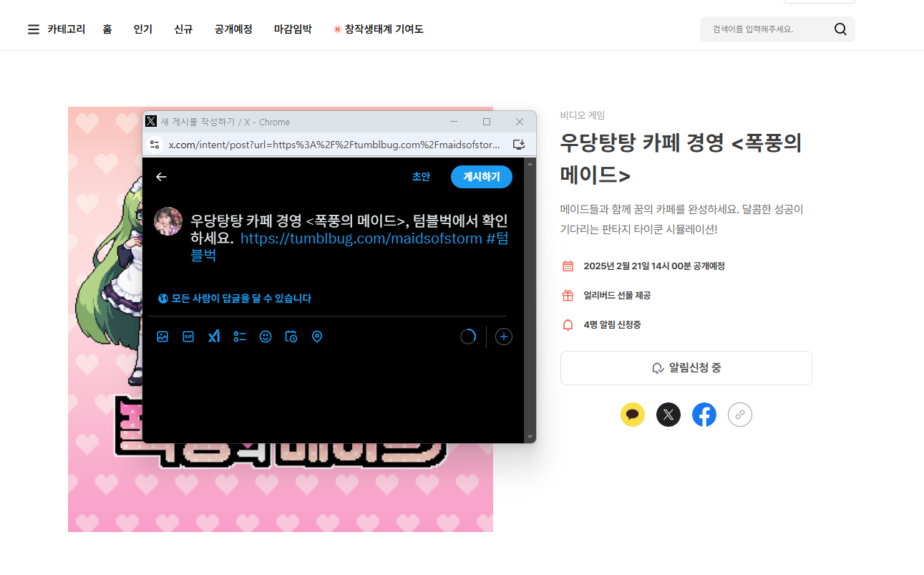Click the search input field

pos(766,29)
